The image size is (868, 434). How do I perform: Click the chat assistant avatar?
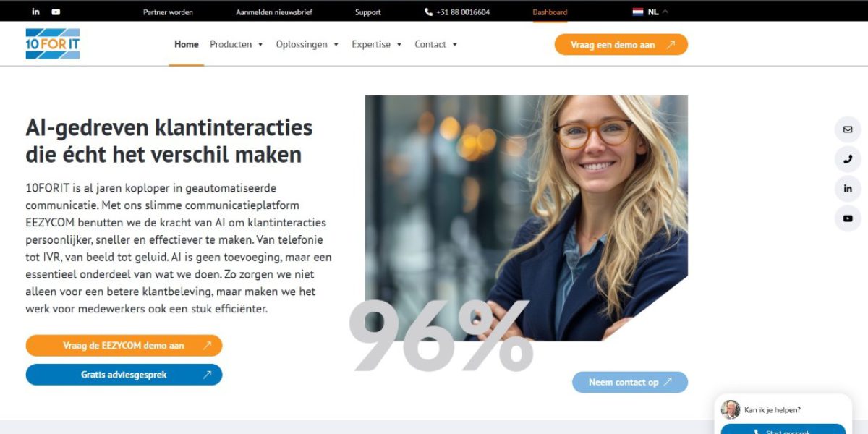pos(731,409)
